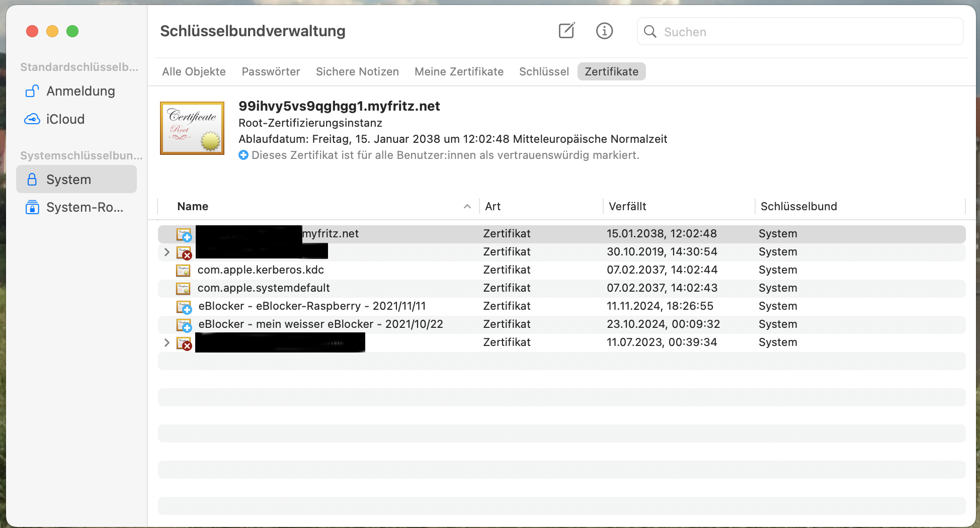Click the System keychain lock icon
Screen dimensions: 980x528
(x=32, y=180)
